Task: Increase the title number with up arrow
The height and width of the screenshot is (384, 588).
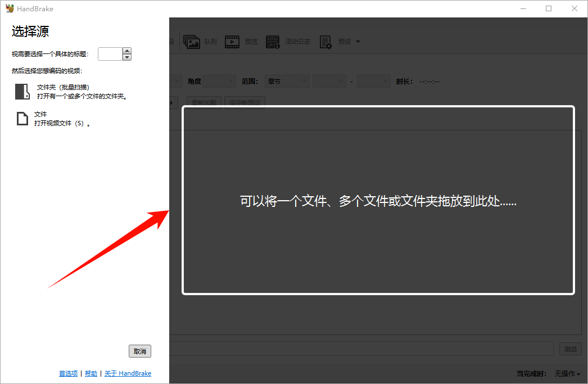Action: click(127, 51)
